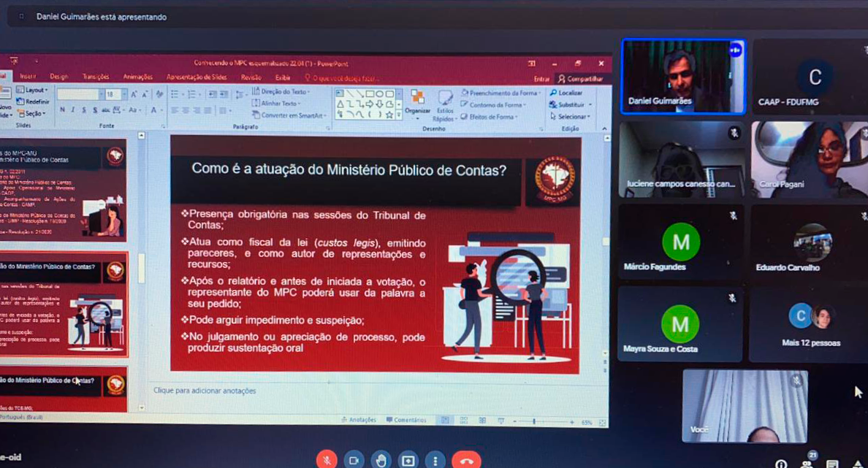
Task: Raise hand in the meeting
Action: [x=381, y=460]
